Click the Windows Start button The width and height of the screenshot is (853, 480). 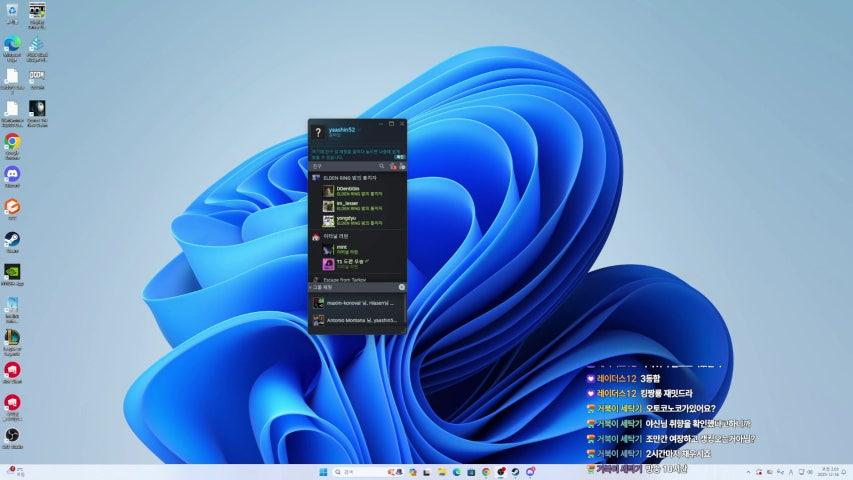[322, 471]
